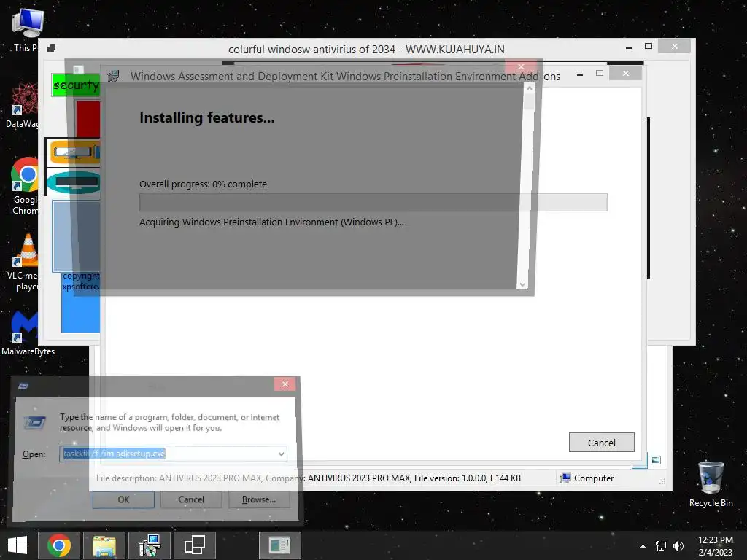Open the DataWag desktop shortcut

pyautogui.click(x=23, y=105)
